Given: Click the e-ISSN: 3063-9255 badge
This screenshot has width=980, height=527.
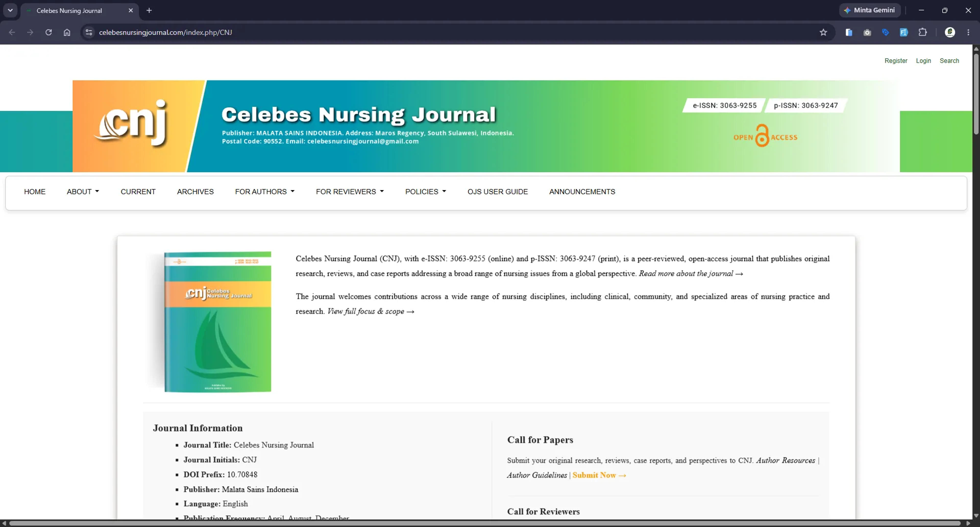Looking at the screenshot, I should pos(724,105).
